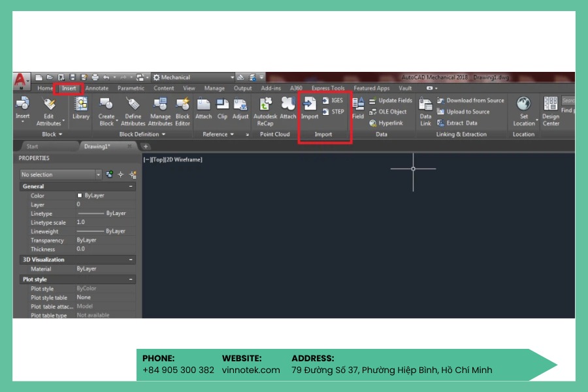Click the Open file icon in quick access toolbar
Screen dimensions: 588x392
(x=50, y=77)
